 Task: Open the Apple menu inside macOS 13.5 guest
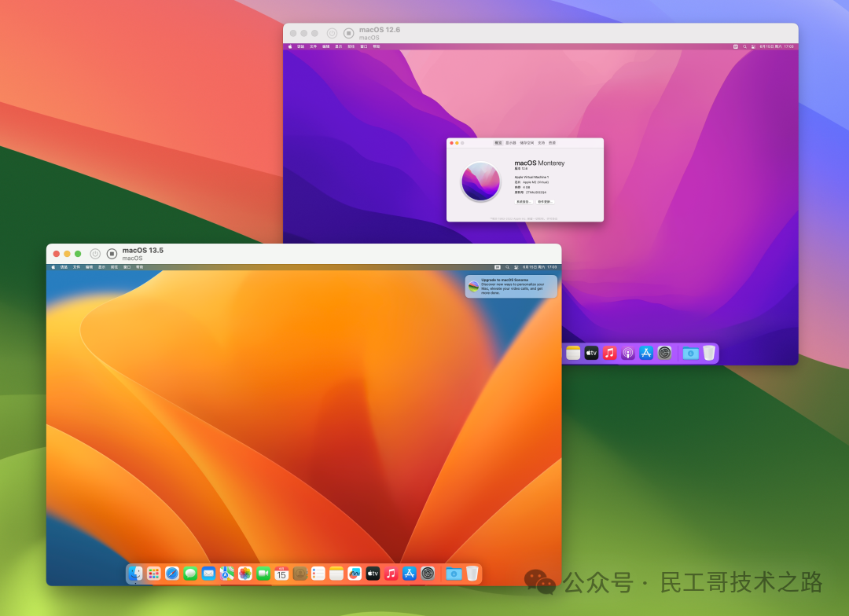click(53, 267)
